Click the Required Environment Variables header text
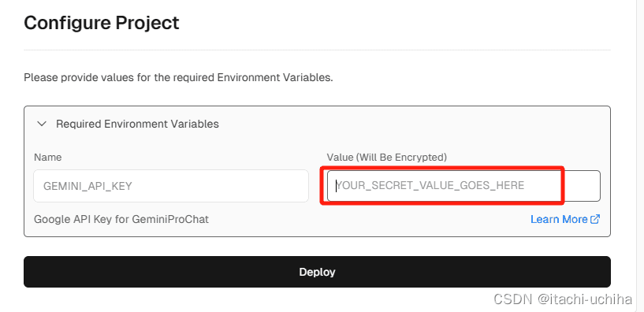The image size is (644, 312). tap(137, 124)
